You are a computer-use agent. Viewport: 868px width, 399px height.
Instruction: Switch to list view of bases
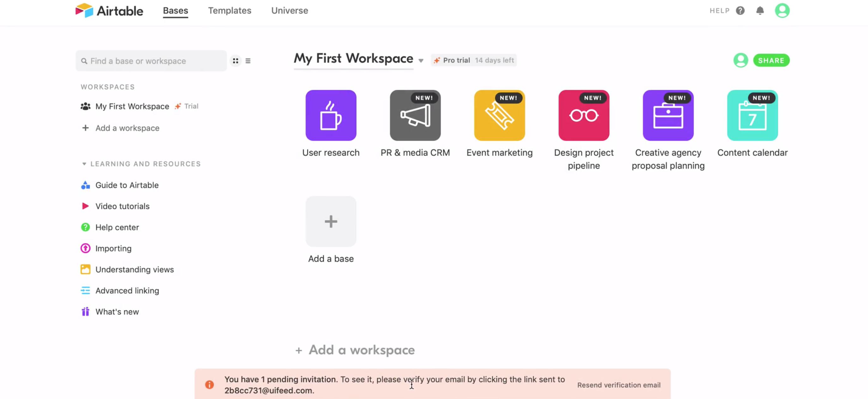point(248,61)
